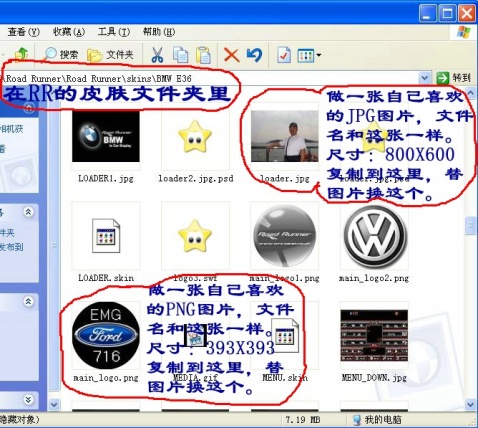Collapse the top sidebar task panel chevron
Screen dimensions: 478x428
click(29, 107)
